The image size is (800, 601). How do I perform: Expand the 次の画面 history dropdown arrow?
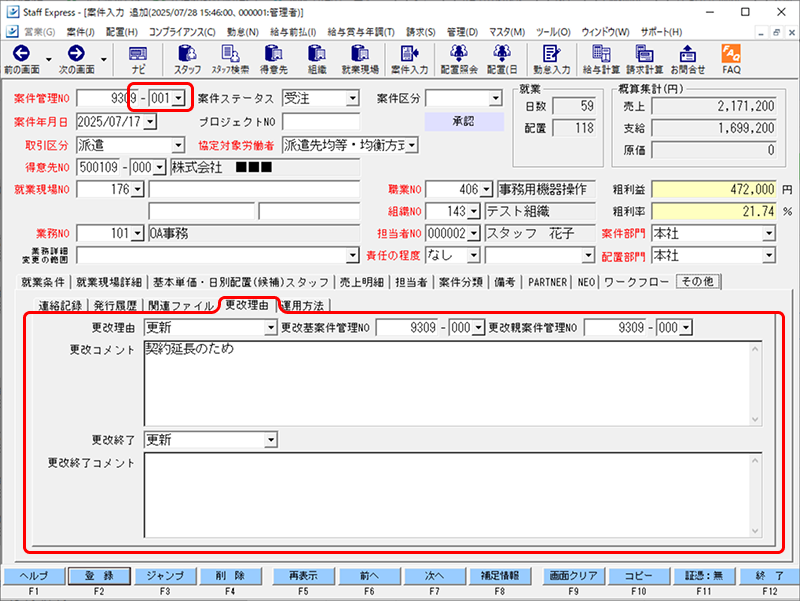[x=104, y=59]
